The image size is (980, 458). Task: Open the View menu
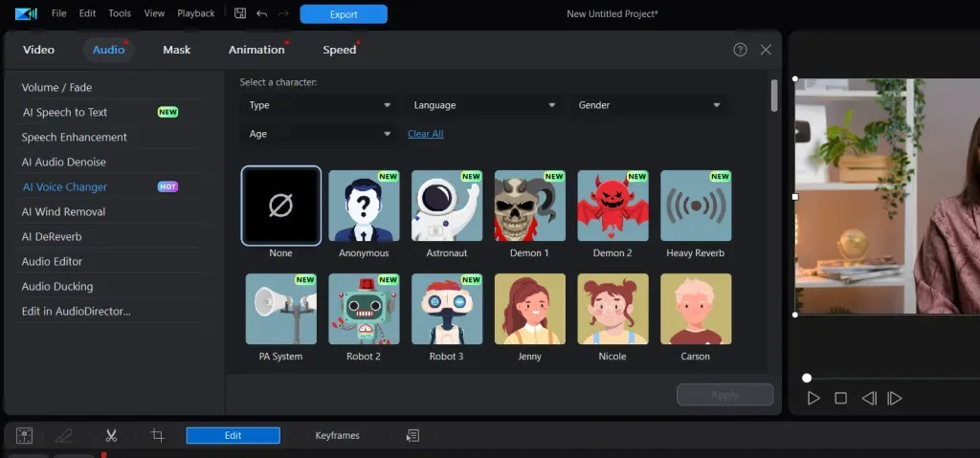[154, 13]
